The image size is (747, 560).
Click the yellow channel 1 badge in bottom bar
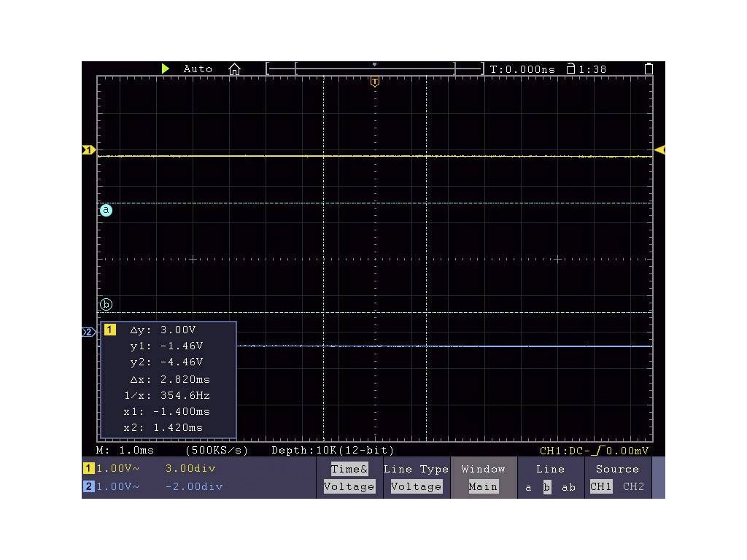pyautogui.click(x=88, y=469)
